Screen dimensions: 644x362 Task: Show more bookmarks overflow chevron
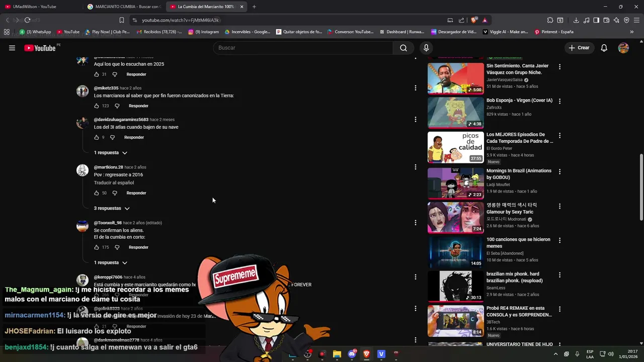point(631,32)
